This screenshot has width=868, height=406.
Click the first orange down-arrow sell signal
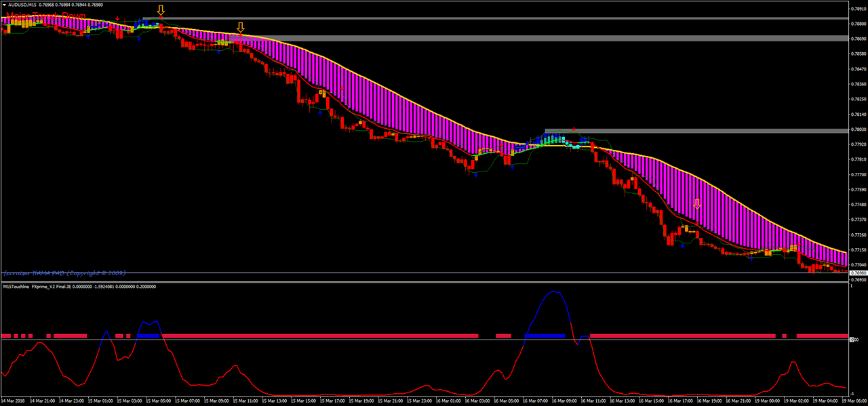[x=161, y=10]
